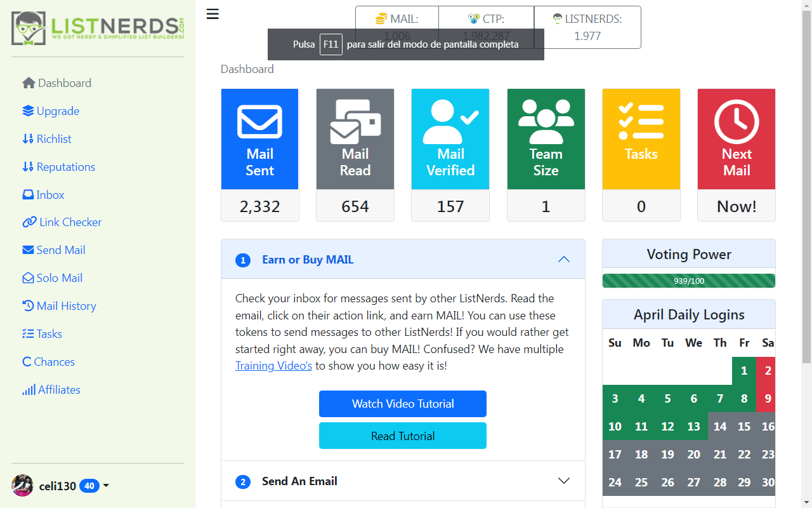812x508 pixels.
Task: Open the Training Video's link
Action: (x=273, y=366)
